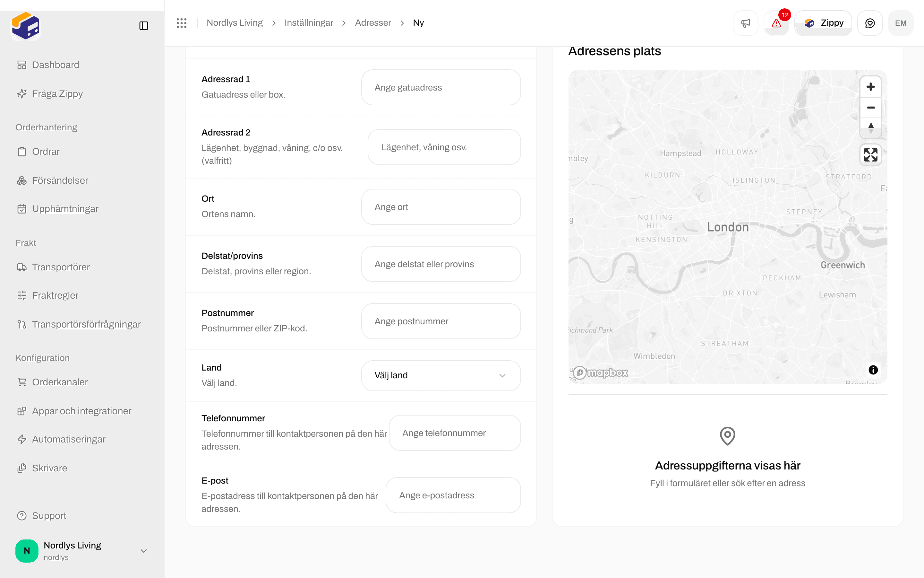Click the London label on the map
Image resolution: width=924 pixels, height=578 pixels.
coord(728,227)
